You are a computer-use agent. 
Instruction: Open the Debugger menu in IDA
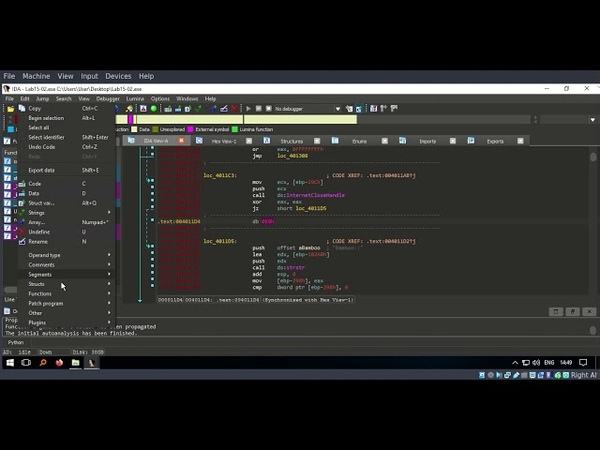point(108,99)
